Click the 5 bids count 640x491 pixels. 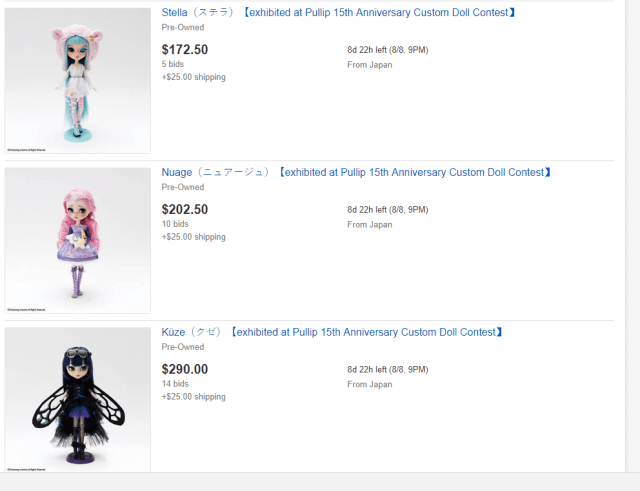click(173, 64)
